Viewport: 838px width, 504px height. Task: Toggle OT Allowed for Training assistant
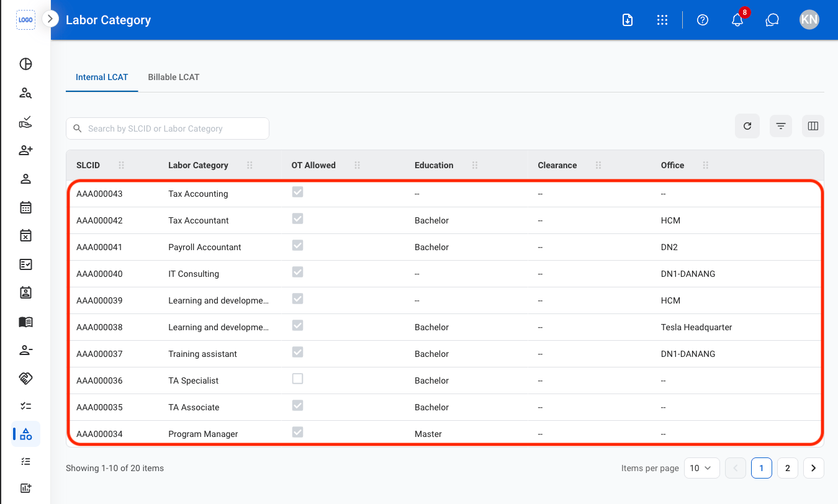298,353
